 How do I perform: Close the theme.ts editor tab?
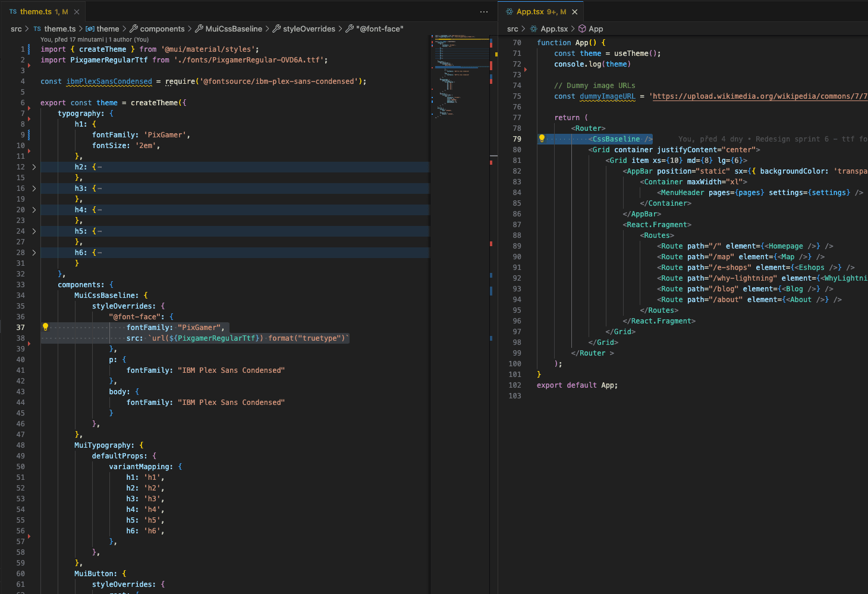coord(77,12)
